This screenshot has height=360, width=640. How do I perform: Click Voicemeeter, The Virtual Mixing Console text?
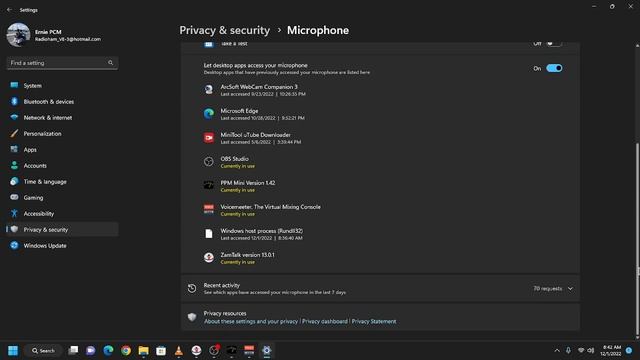click(x=270, y=207)
